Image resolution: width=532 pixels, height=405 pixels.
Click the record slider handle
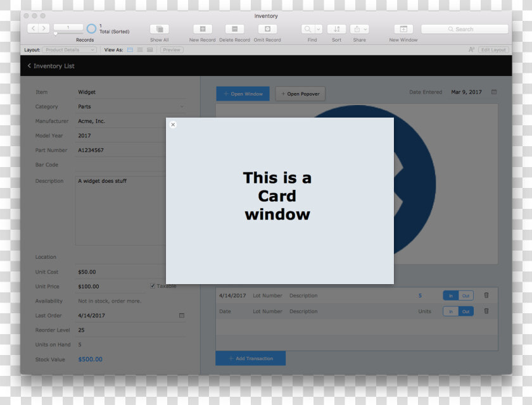56,34
